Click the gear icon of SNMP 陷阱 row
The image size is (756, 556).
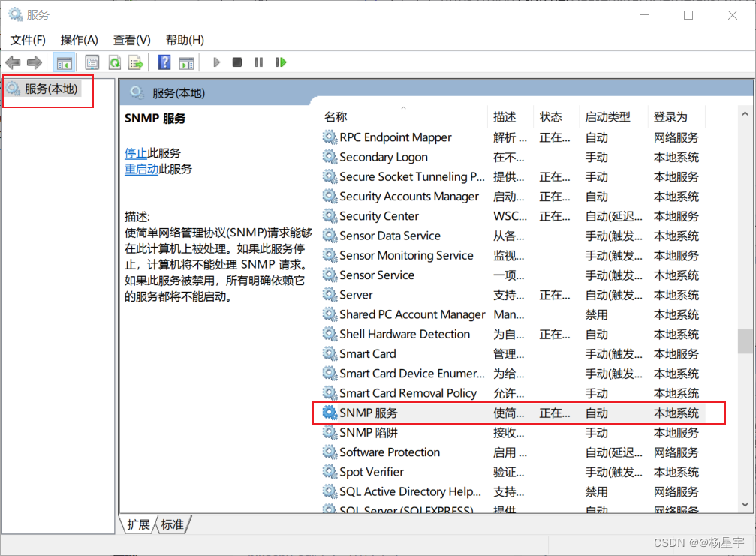[x=330, y=433]
